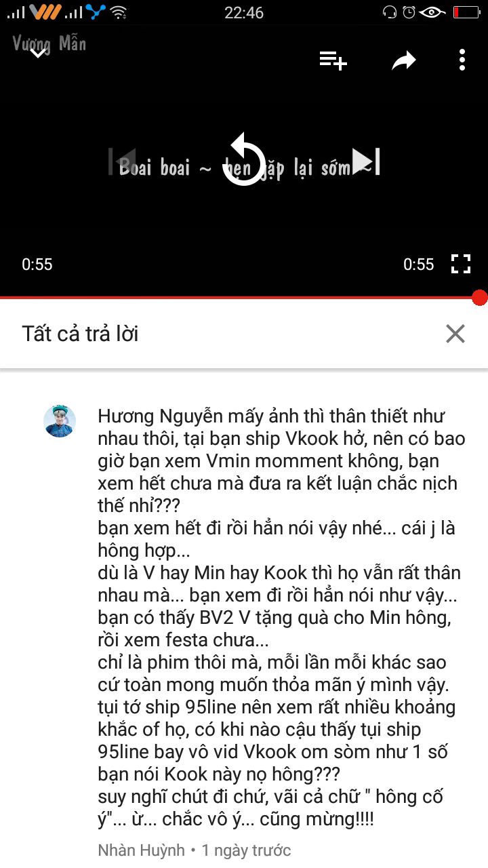Tap the elapsed time 0:55 on left
Image resolution: width=488 pixels, height=868 pixels.
(x=37, y=264)
